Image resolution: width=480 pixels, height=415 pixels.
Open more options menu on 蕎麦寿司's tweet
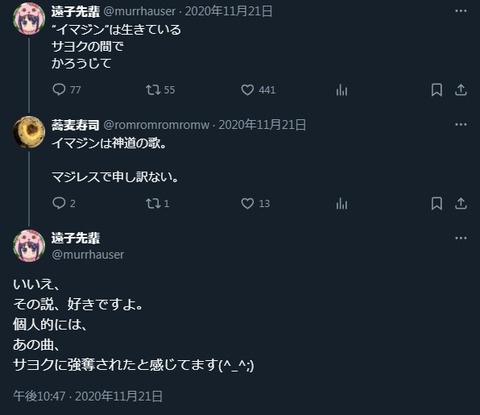461,125
